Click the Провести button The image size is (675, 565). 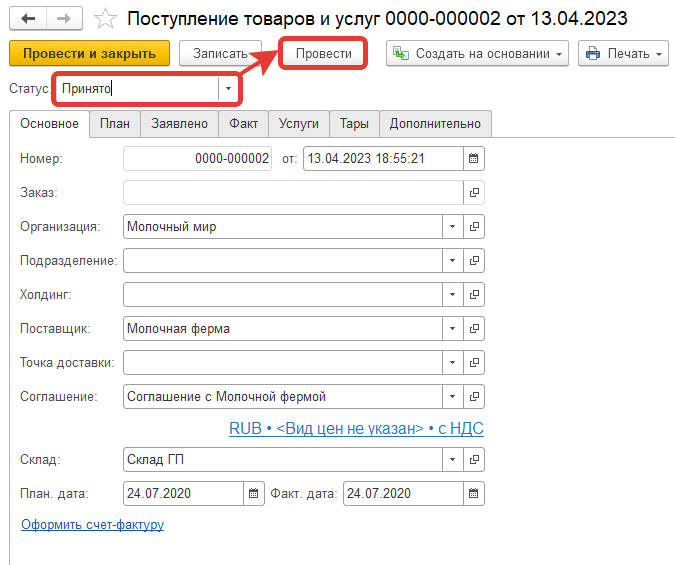pos(324,53)
